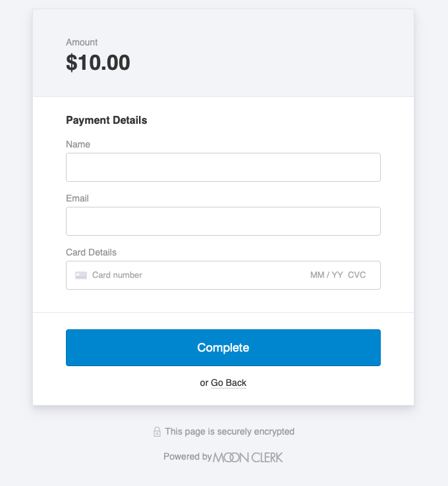This screenshot has width=448, height=486.
Task: Select the CVC field
Action: 357,275
